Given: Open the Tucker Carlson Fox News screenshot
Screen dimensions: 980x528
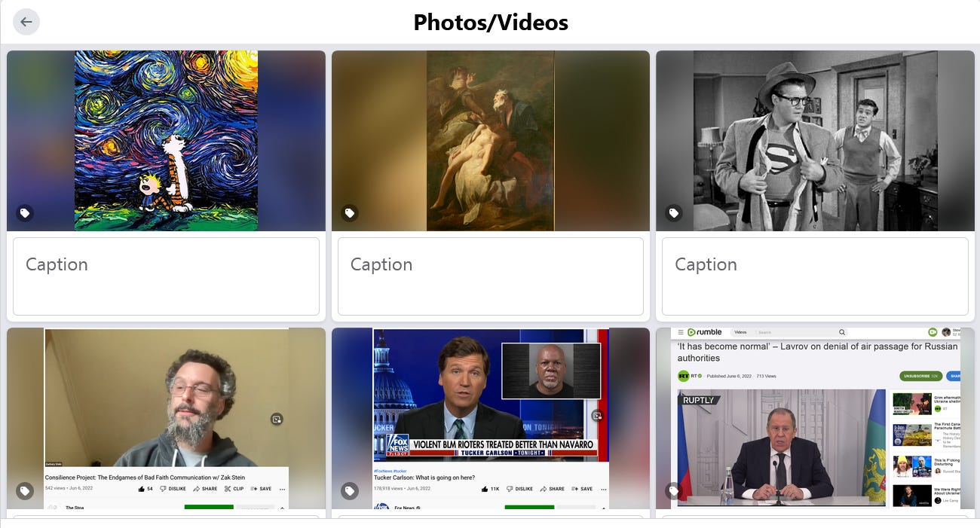Looking at the screenshot, I should click(491, 419).
